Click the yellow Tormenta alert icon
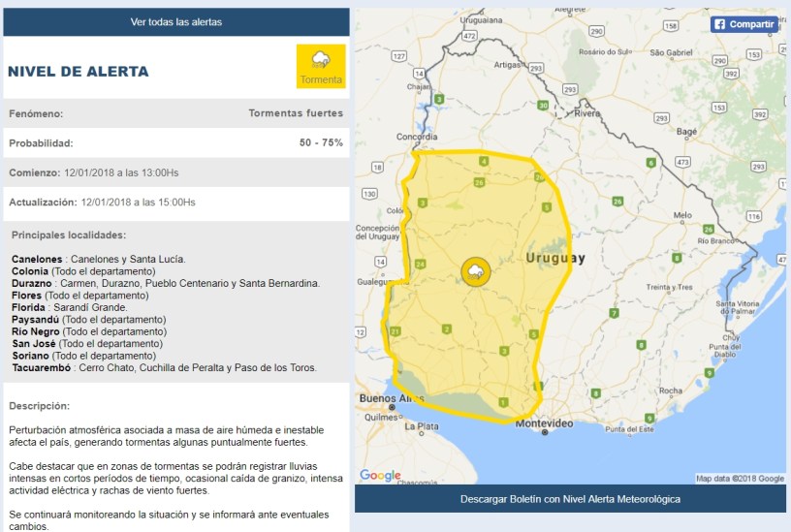Image resolution: width=791 pixels, height=532 pixels. click(321, 66)
